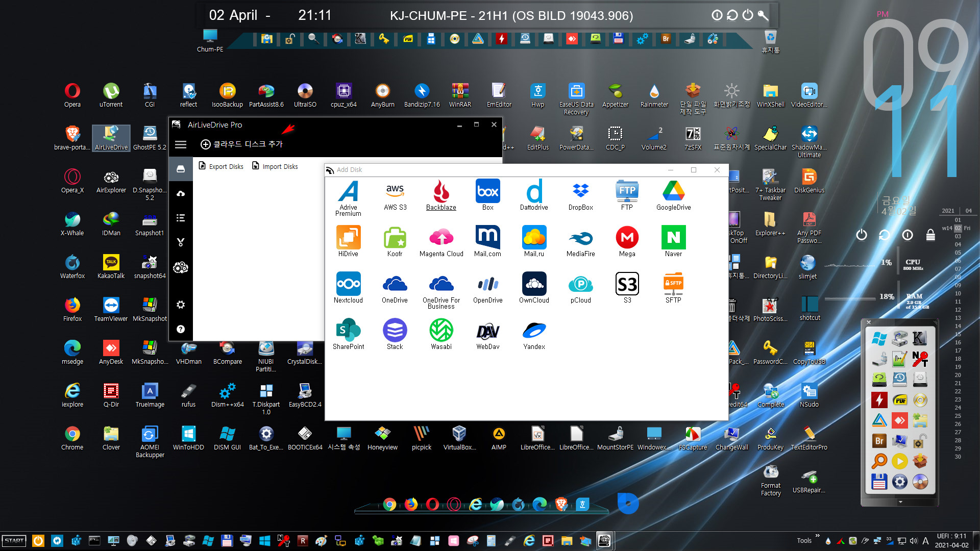
Task: Select Dattodrive provider
Action: point(534,195)
